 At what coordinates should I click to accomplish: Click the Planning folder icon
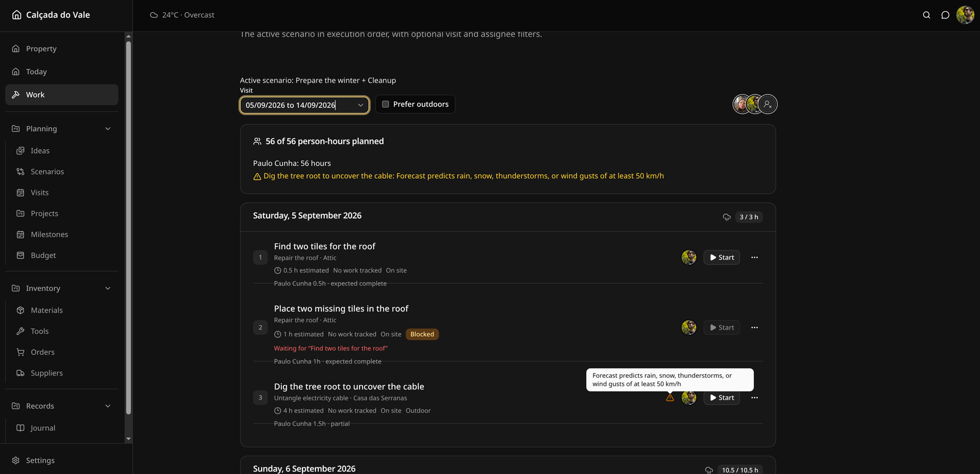pos(16,129)
